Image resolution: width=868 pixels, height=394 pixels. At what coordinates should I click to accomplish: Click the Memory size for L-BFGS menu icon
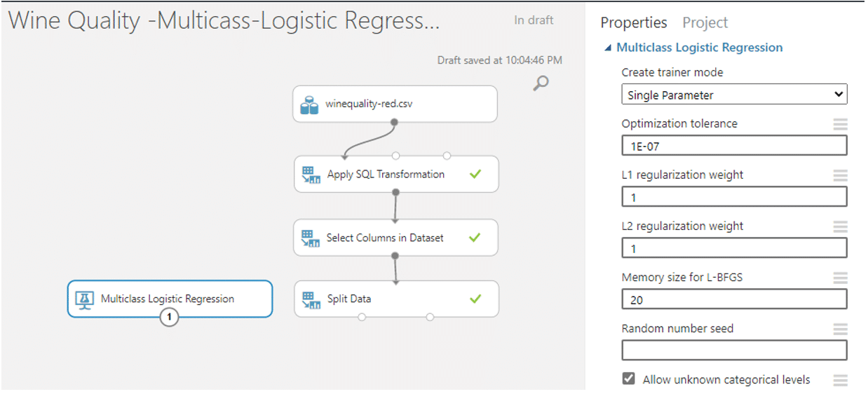840,278
